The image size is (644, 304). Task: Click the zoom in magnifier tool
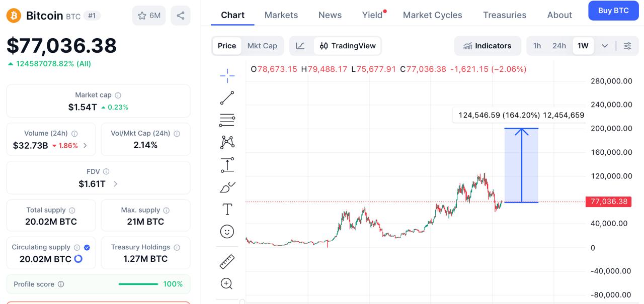click(227, 284)
